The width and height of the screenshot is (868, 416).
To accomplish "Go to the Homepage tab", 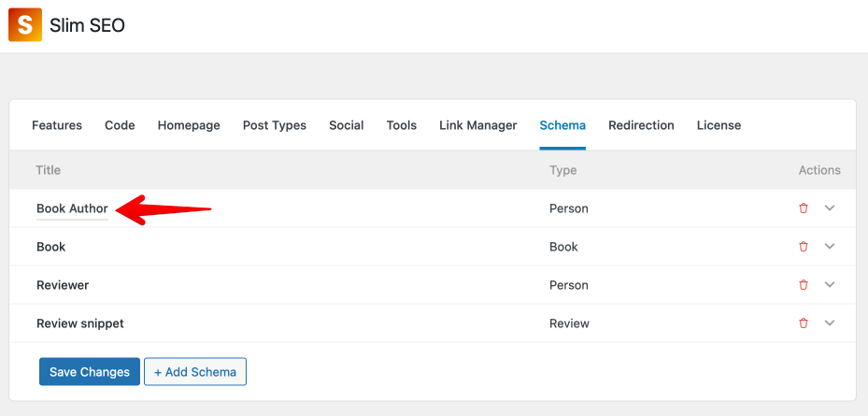I will pos(189,125).
